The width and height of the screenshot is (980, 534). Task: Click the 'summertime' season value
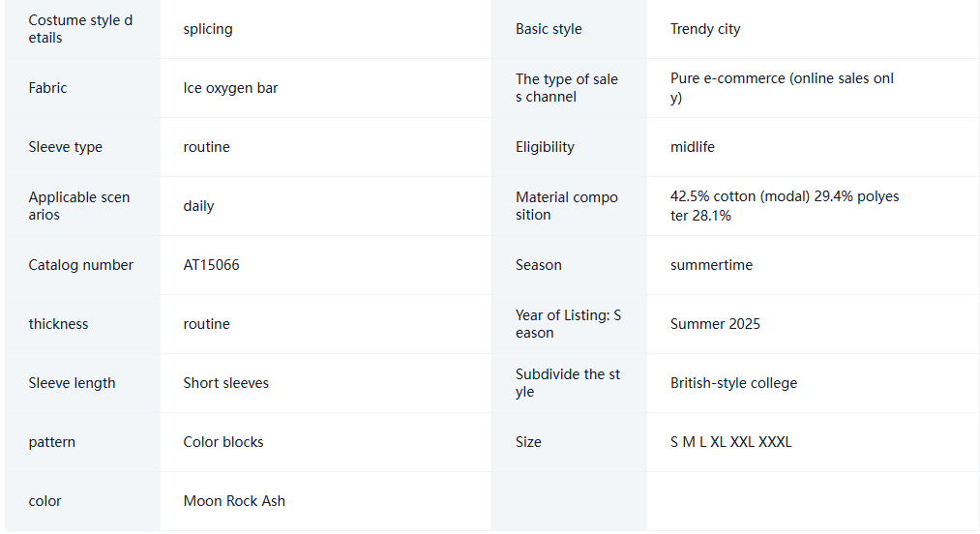(x=711, y=265)
